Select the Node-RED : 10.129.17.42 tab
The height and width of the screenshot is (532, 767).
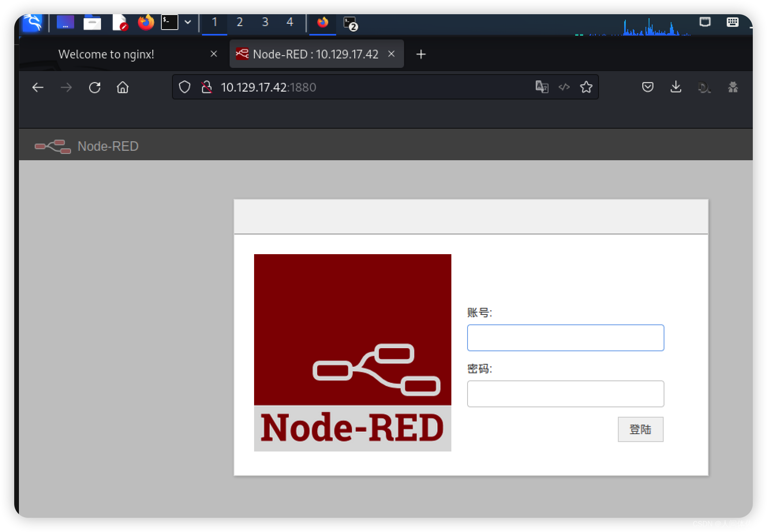(x=316, y=54)
